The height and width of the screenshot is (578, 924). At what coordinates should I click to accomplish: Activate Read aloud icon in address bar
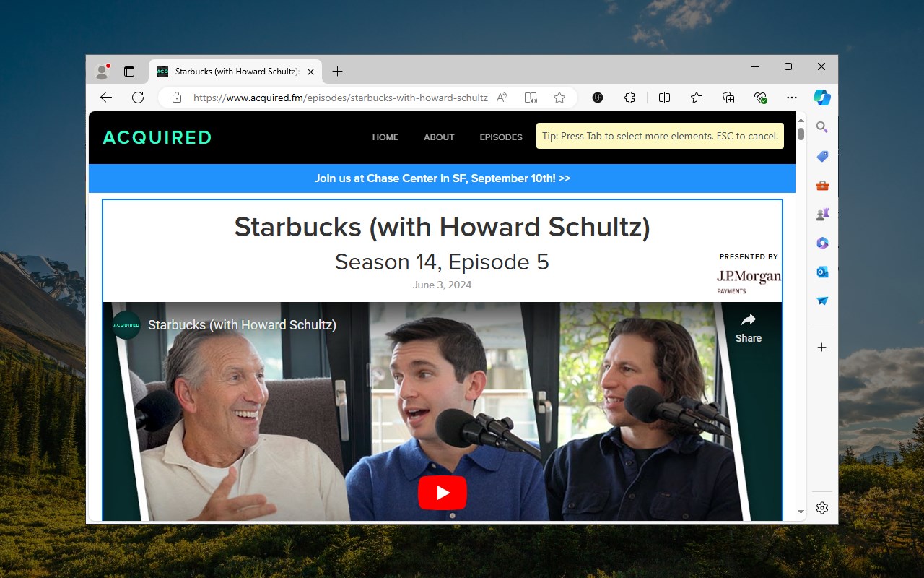click(502, 98)
